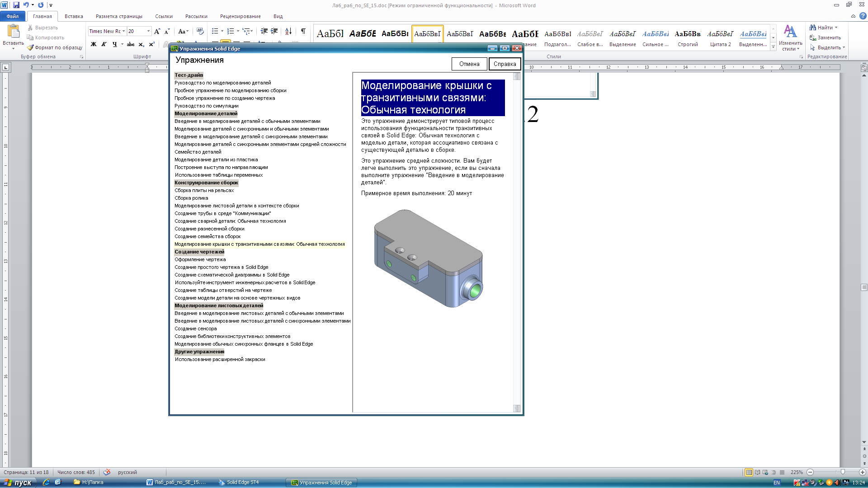Open Word Help question mark icon
Image resolution: width=868 pixels, height=488 pixels.
pos(863,16)
